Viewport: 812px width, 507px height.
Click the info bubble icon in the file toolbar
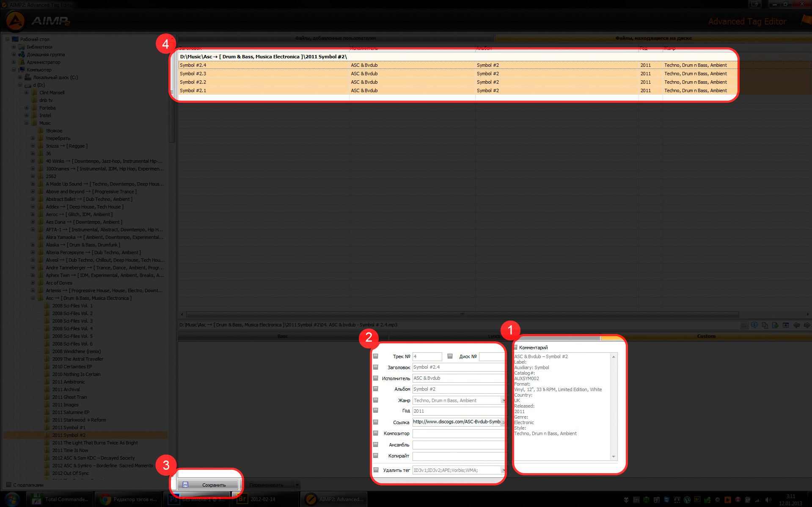[x=754, y=325]
